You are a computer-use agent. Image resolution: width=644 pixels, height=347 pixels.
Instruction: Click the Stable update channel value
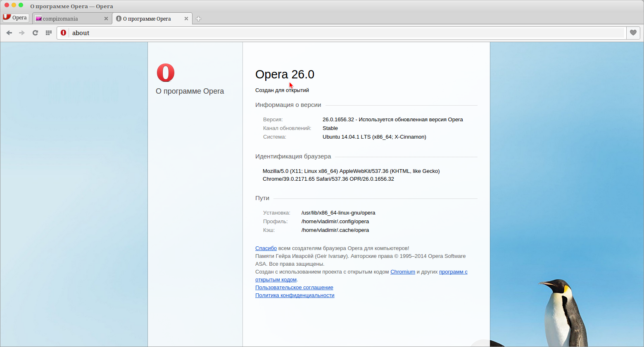(x=330, y=128)
